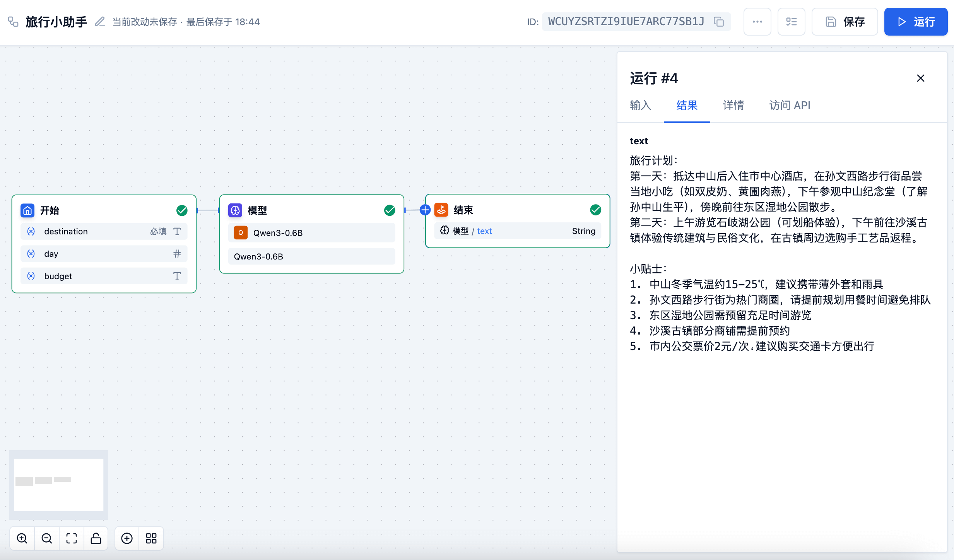Lock the canvas with the padlock icon

96,538
